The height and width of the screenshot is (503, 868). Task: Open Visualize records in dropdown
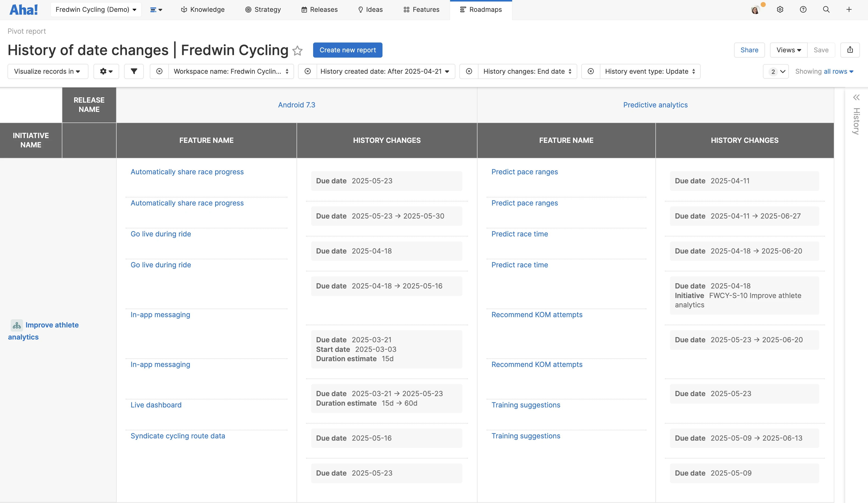click(47, 71)
